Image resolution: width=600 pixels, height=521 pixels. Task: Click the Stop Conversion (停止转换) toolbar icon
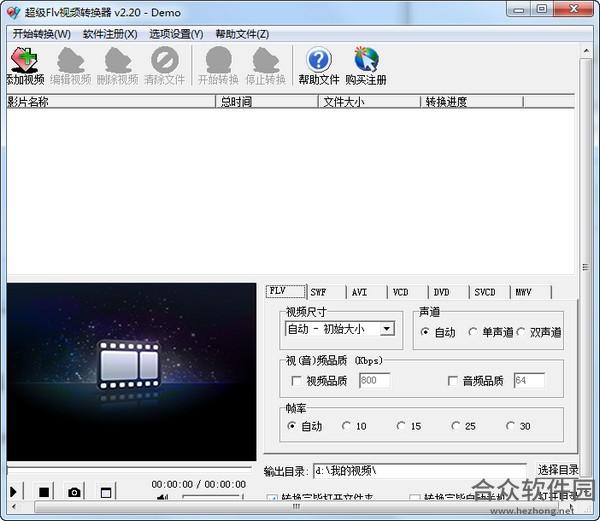click(266, 65)
